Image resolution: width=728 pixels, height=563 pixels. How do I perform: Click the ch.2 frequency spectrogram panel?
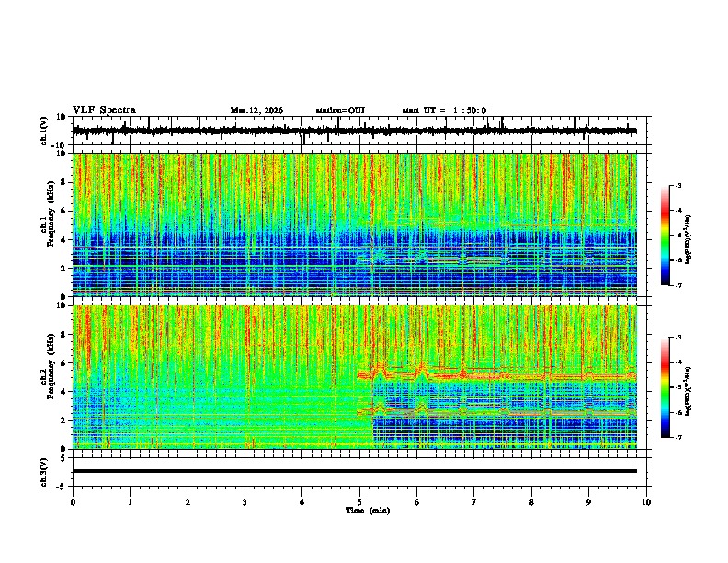[355, 377]
